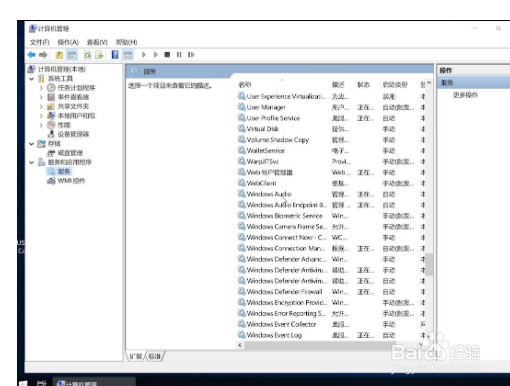This screenshot has height=386, width=510.
Task: Open the 帮助(H) menu
Action: point(126,42)
